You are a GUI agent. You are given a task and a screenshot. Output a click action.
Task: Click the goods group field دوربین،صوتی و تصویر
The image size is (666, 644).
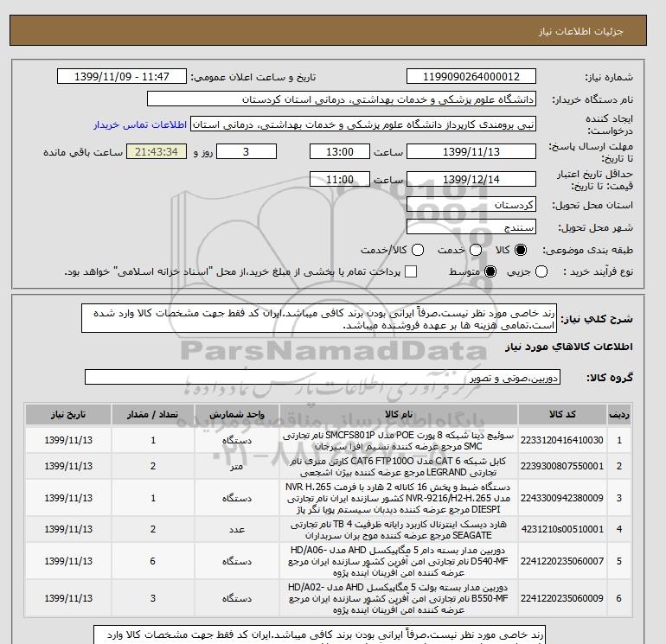click(323, 377)
